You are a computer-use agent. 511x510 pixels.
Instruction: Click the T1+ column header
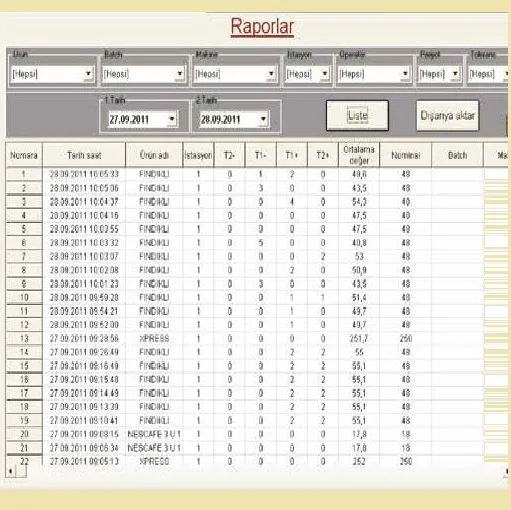tap(292, 155)
